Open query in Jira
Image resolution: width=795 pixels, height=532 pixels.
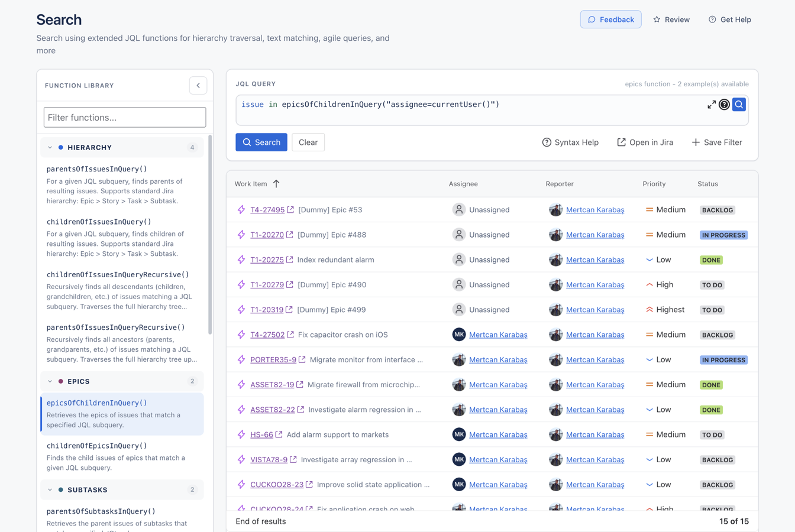tap(645, 142)
